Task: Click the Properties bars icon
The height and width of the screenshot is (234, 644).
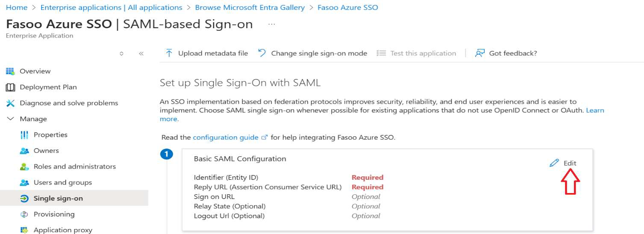Action: point(24,135)
